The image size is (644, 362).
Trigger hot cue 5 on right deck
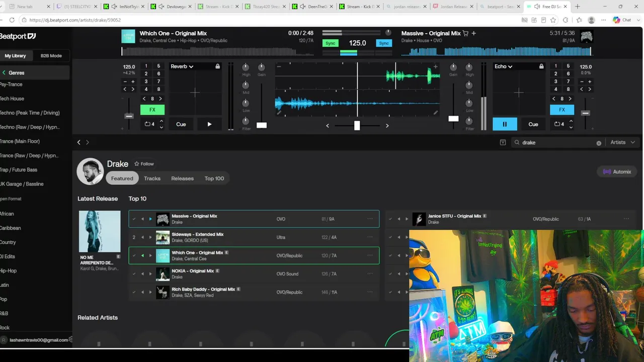[569, 66]
